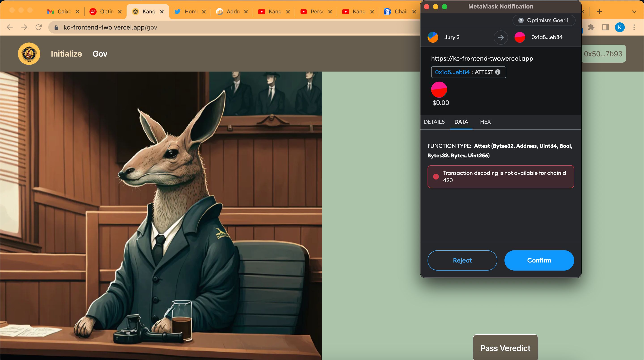Go to the Initialize page
The image size is (644, 360).
click(x=66, y=54)
